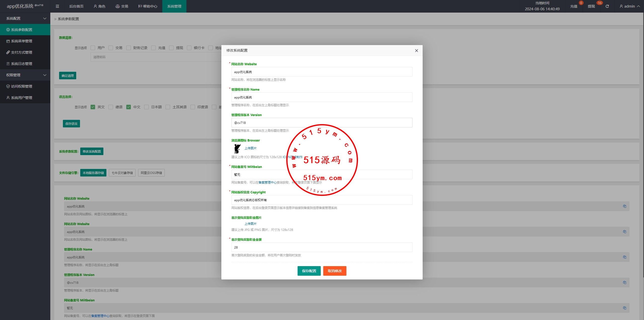Screen dimensions: 644x320
Task: Open 提现 withdrawal notifications with 16 badge
Action: pos(591,6)
